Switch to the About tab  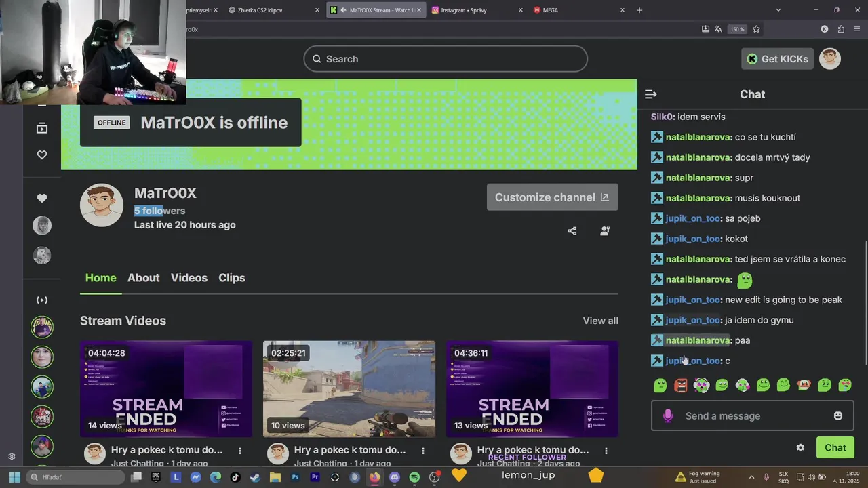pos(143,278)
